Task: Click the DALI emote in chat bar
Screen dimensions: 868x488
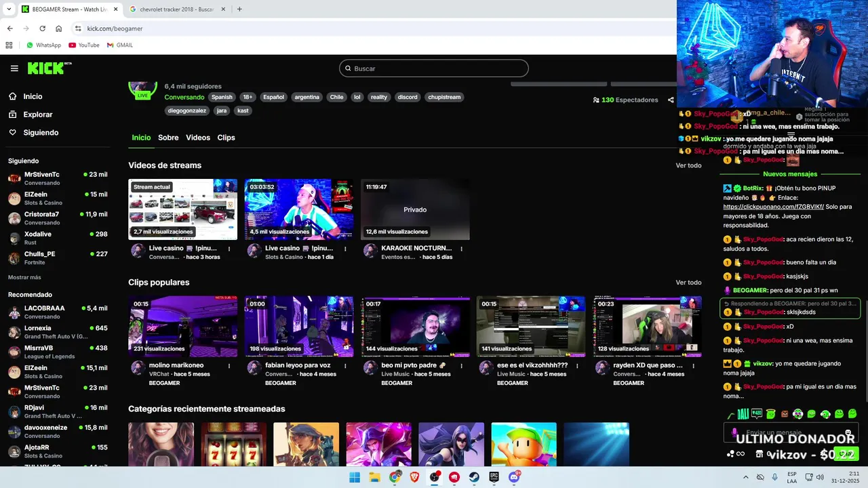Action: 743,413
